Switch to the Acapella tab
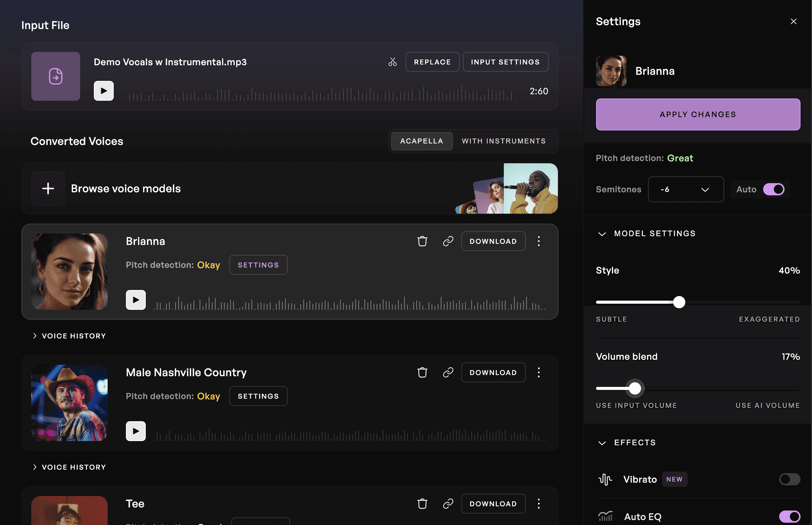 [x=422, y=141]
